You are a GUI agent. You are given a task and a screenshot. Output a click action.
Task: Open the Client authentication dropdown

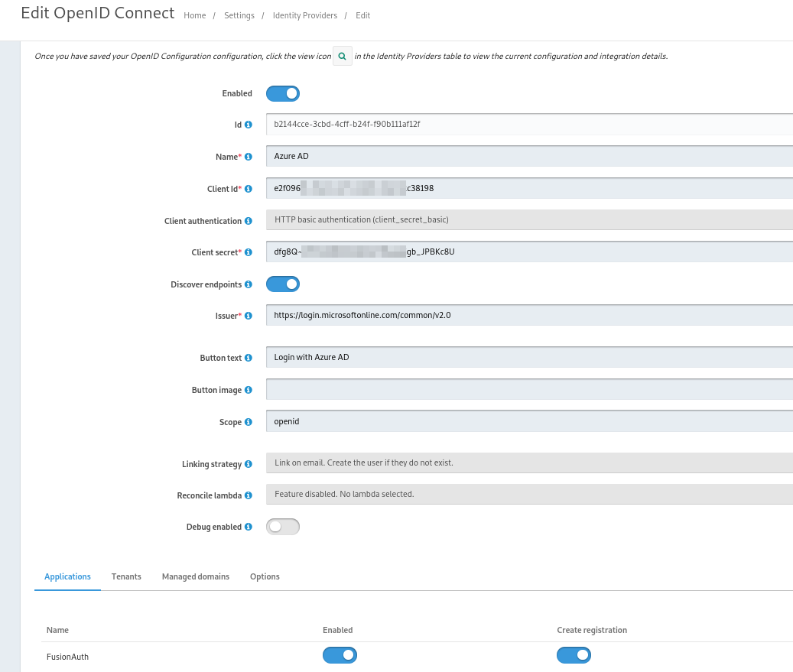coord(529,220)
